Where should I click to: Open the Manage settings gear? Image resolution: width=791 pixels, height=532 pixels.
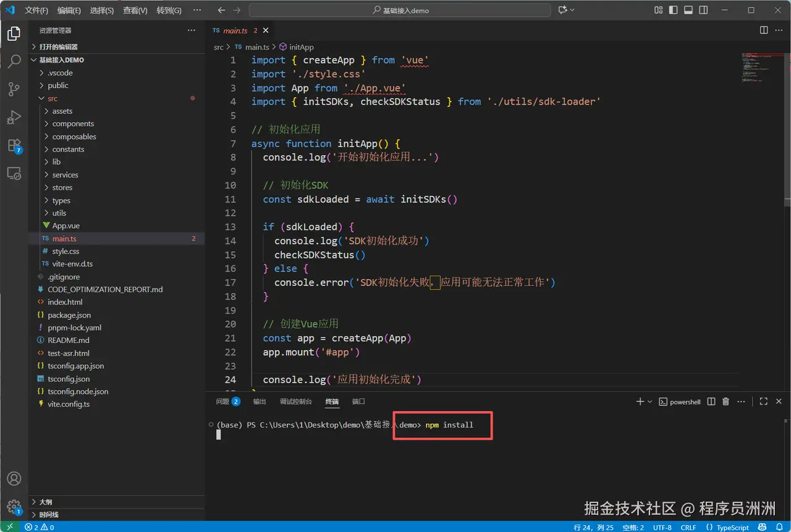[14, 507]
